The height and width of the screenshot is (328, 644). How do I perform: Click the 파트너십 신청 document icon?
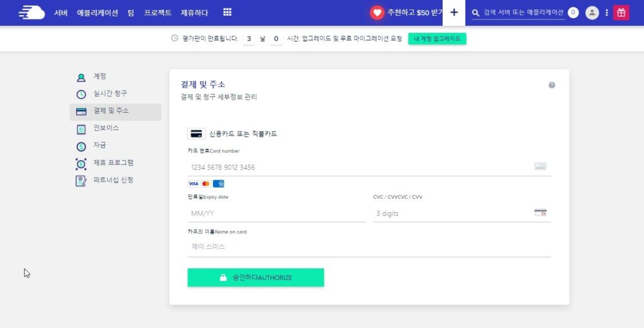(81, 181)
